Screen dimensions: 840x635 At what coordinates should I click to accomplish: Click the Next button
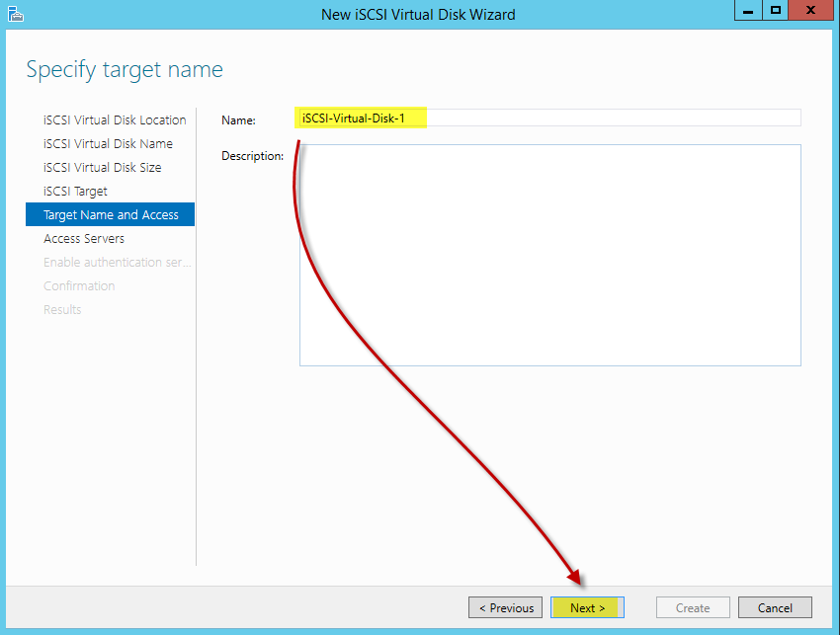point(587,607)
